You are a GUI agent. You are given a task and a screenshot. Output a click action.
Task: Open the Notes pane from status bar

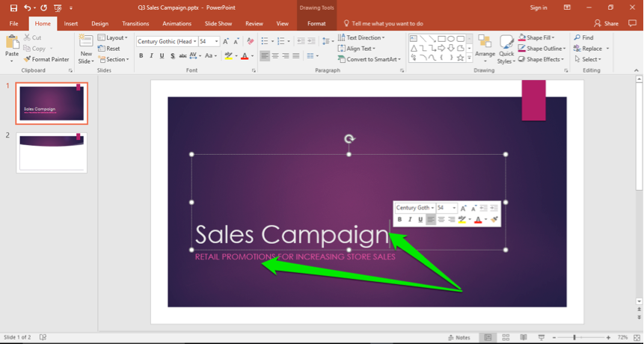[x=459, y=337]
